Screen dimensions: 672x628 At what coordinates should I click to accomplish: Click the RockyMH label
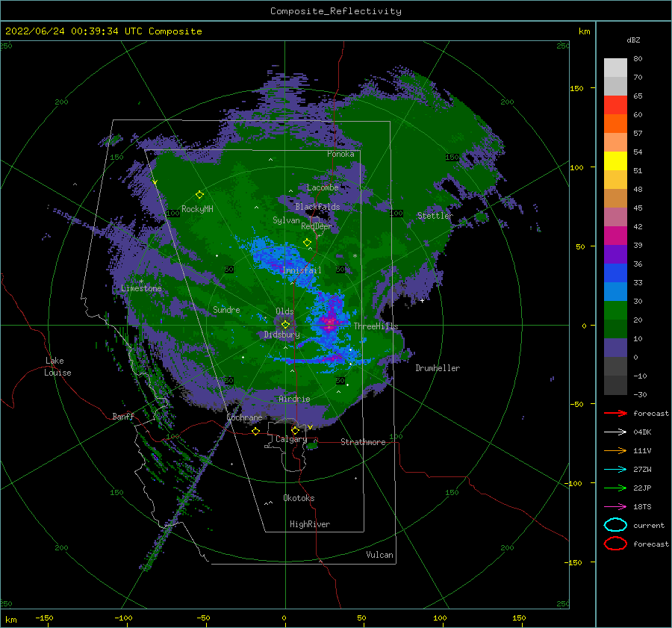(197, 209)
